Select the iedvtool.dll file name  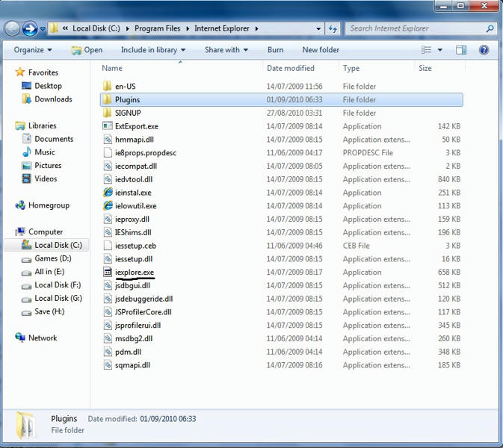[x=134, y=179]
